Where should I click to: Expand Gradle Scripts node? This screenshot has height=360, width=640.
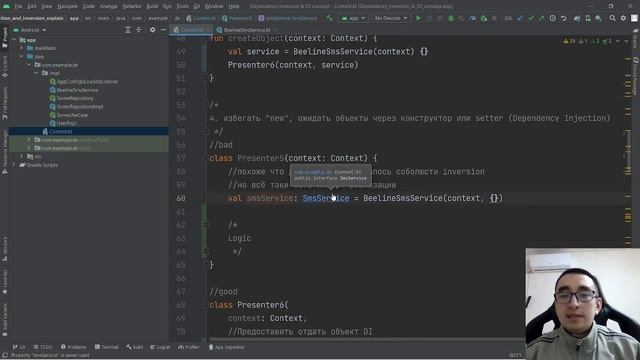coord(15,165)
